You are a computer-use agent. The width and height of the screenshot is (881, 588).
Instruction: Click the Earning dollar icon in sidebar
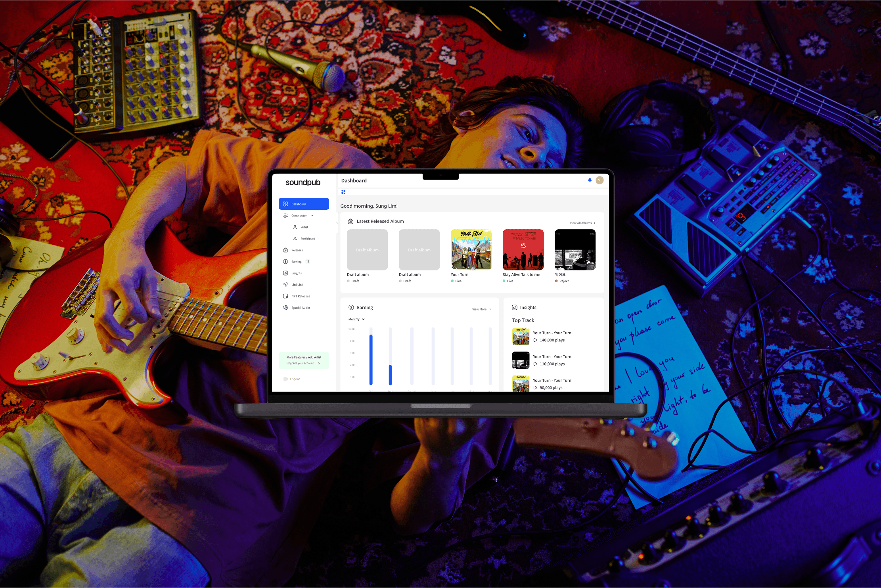tap(285, 262)
